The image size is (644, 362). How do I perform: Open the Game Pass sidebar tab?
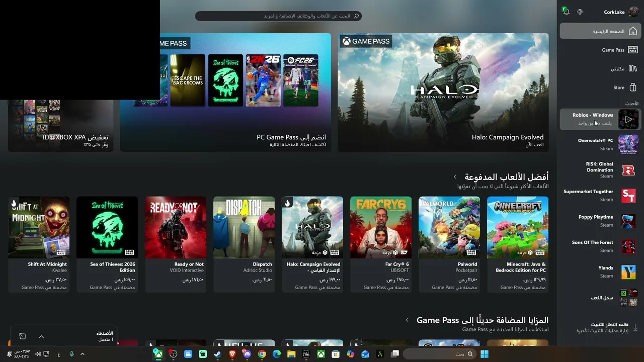[x=600, y=50]
